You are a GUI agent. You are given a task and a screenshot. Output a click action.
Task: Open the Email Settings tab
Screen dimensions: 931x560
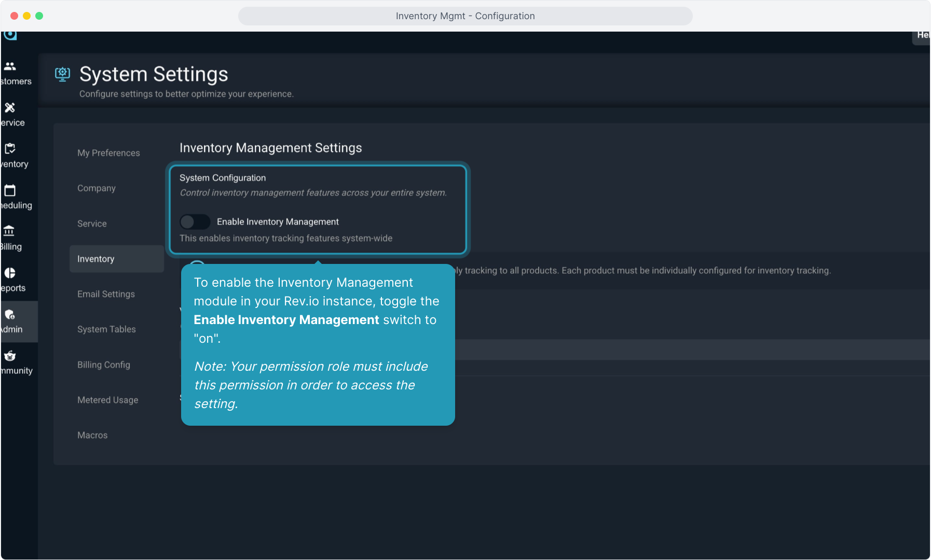106,294
